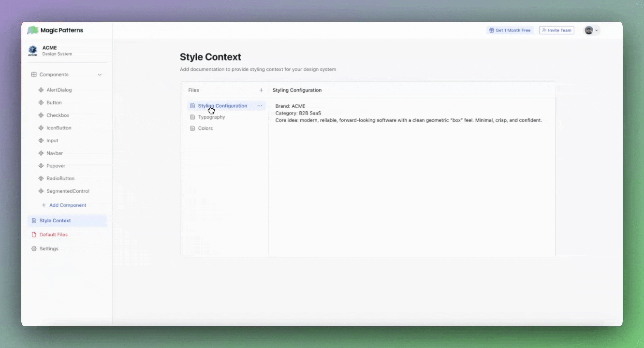Click the Colors file icon
Viewport: 644px width, 348px height.
point(194,128)
